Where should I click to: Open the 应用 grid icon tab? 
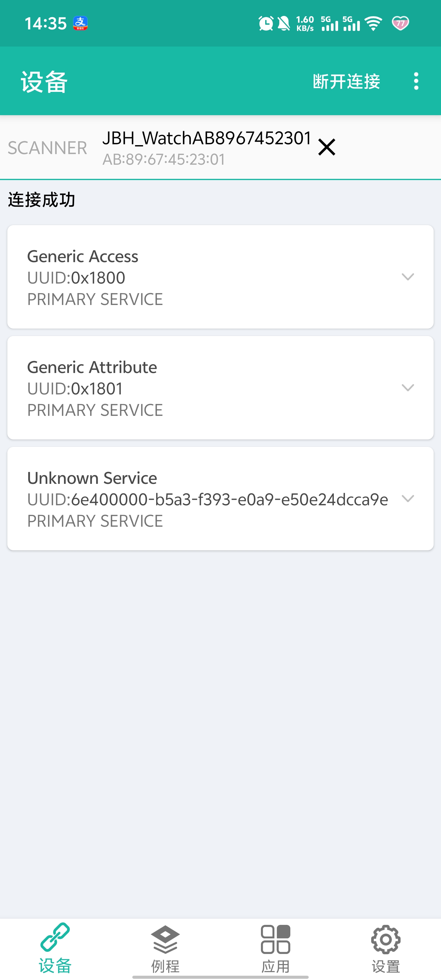[276, 940]
